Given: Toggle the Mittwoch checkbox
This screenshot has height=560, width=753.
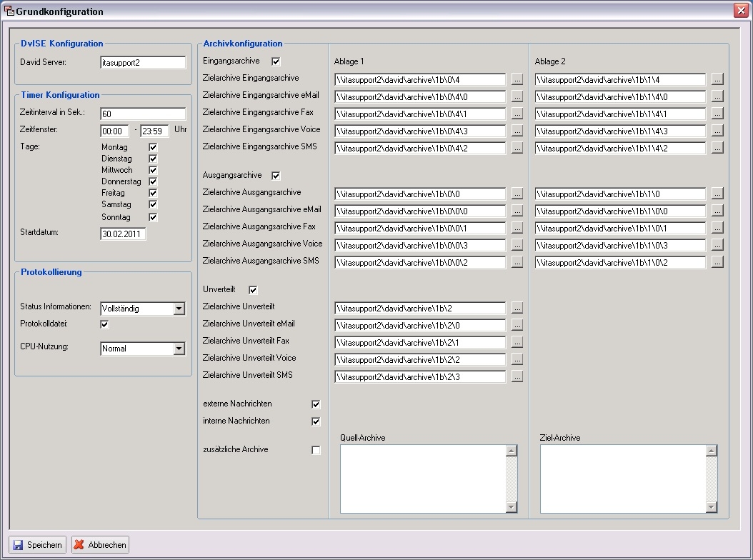Looking at the screenshot, I should (153, 171).
